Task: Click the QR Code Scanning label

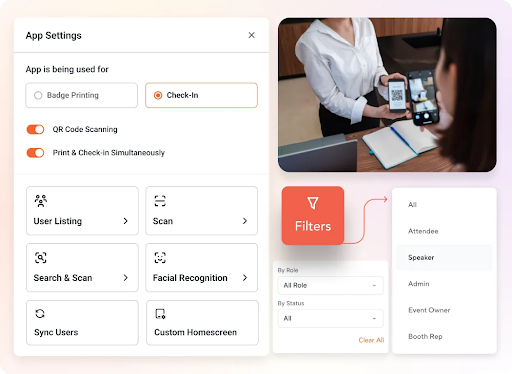Action: tap(85, 129)
